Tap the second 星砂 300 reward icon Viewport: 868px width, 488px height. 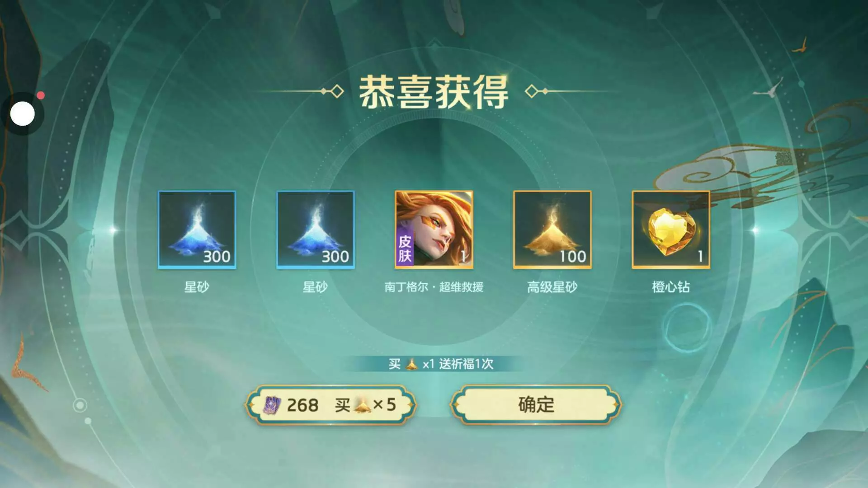pos(316,230)
